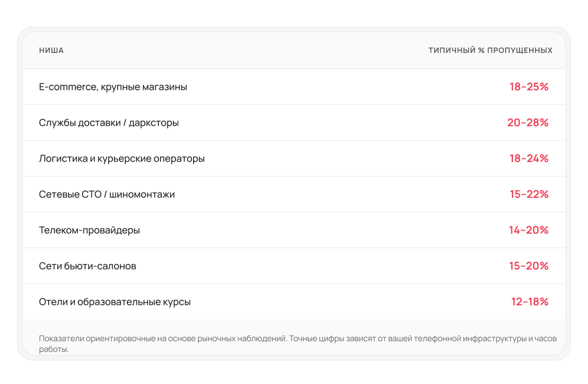Viewport: 588px width, 384px height.
Task: Click the ТИПИЧНЫЙ % ПРОПУЩЕННЫХ column header
Action: pyautogui.click(x=490, y=50)
